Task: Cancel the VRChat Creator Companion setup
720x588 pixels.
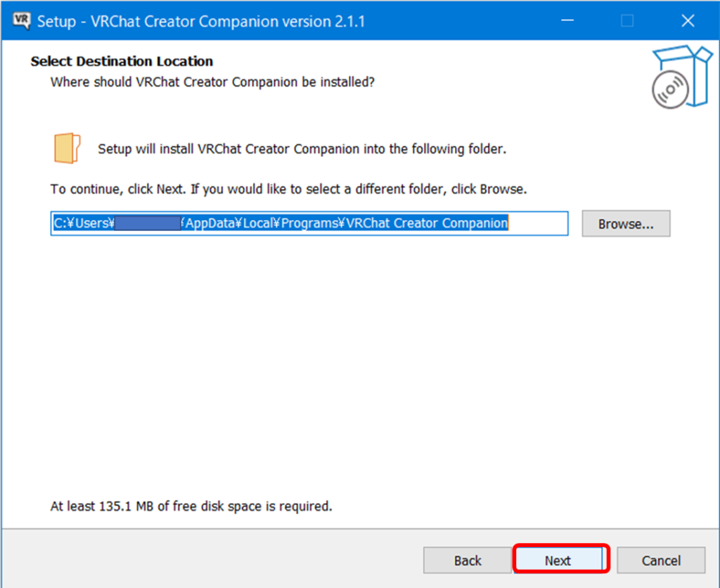Action: coord(661,561)
